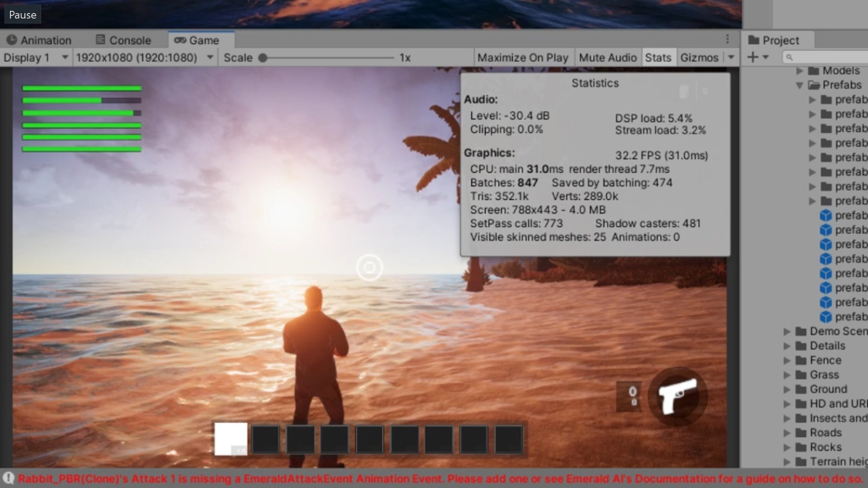Switch to the Animation tab
Image resolution: width=868 pixels, height=488 pixels.
click(x=39, y=40)
